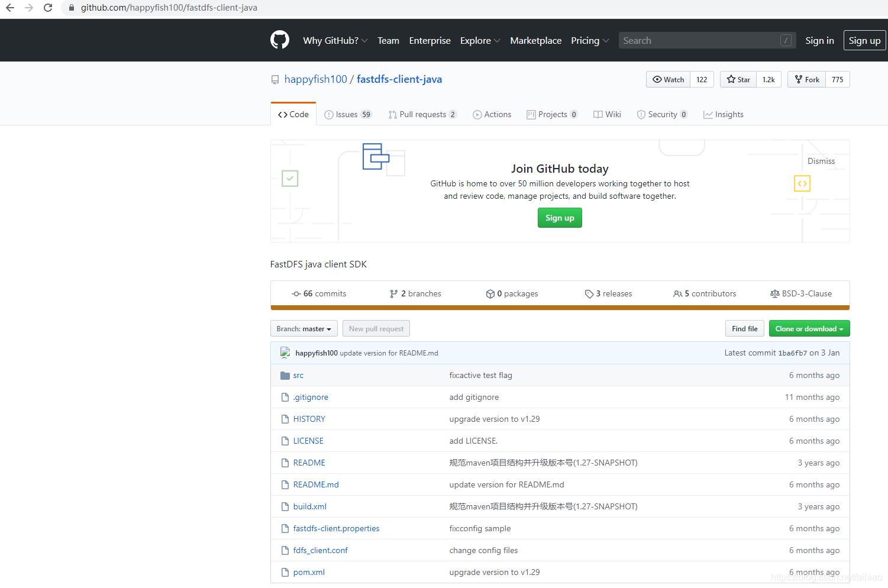Open GitHub home via Octocat logo
This screenshot has width=888, height=588.
pos(280,40)
